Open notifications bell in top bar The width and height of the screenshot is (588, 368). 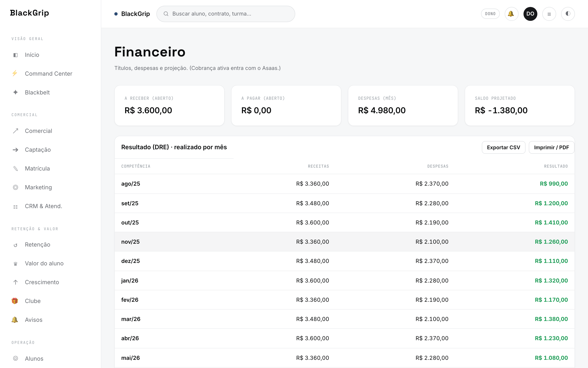point(511,14)
